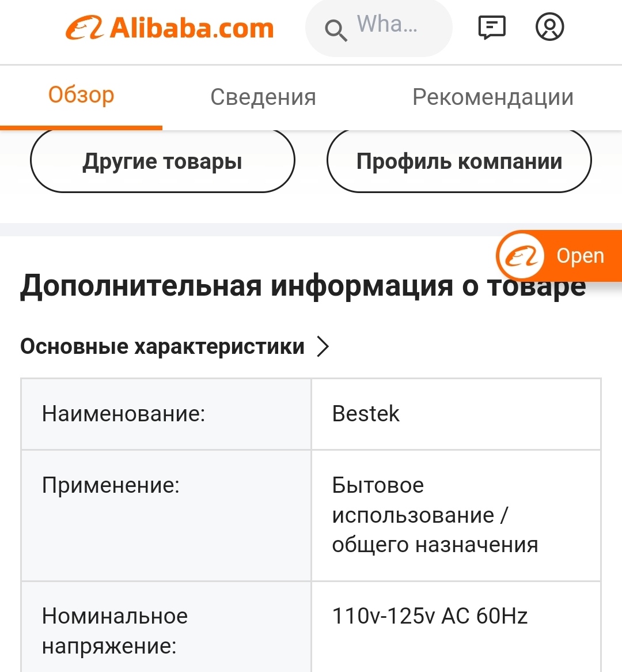This screenshot has height=672, width=622.
Task: Open the Основные характеристики link
Action: click(x=162, y=346)
